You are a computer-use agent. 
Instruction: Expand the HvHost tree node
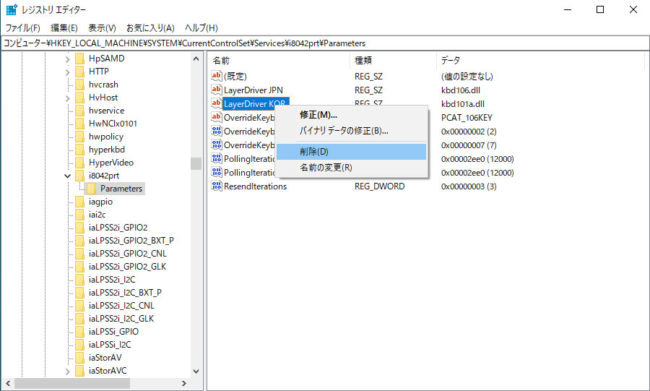click(68, 98)
